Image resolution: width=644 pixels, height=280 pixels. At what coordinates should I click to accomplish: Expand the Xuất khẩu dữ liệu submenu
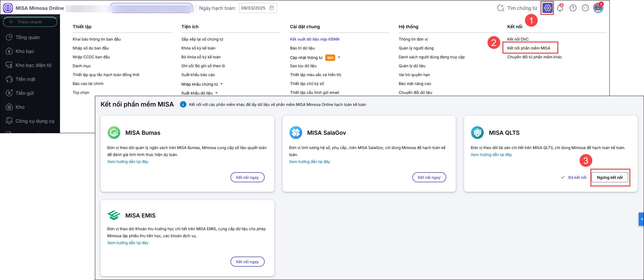click(216, 93)
